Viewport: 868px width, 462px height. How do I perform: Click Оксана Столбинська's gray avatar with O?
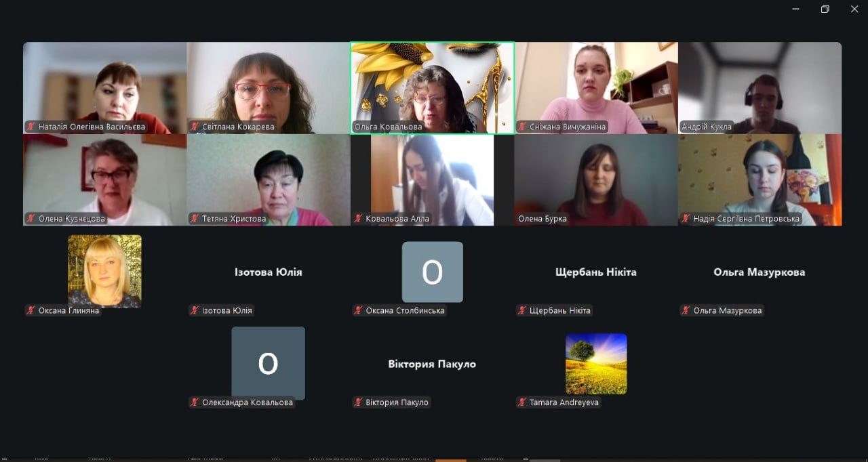(433, 272)
